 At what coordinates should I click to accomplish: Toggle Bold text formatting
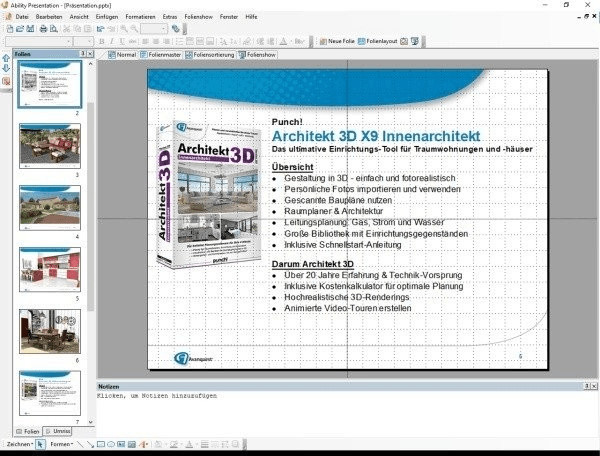click(x=101, y=41)
